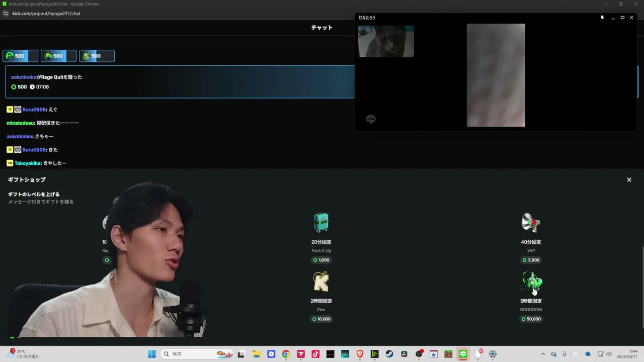This screenshot has height=362, width=644.
Task: Click the チャット header title
Action: pos(322,28)
